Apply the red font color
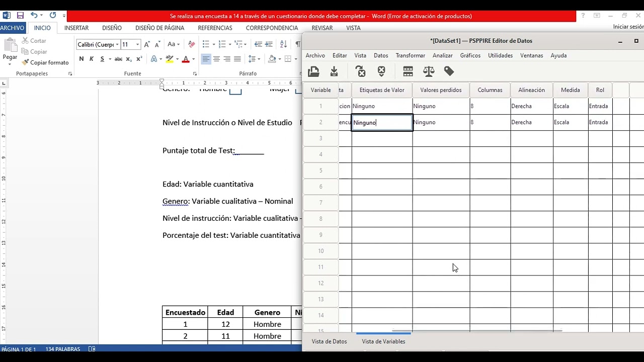The width and height of the screenshot is (644, 362). click(186, 59)
